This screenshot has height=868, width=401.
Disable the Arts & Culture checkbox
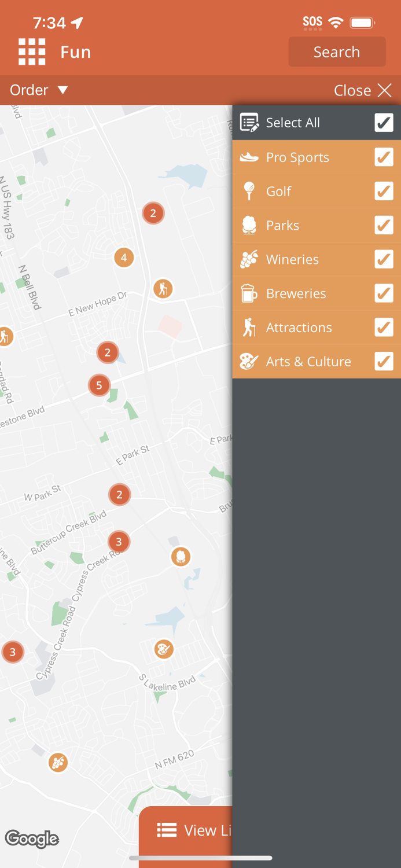coord(384,362)
